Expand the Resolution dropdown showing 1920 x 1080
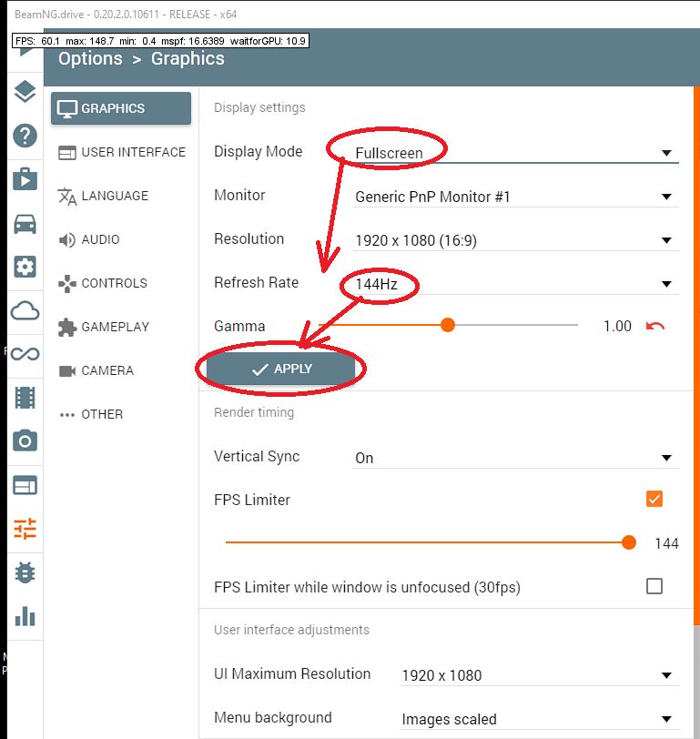 coord(516,240)
